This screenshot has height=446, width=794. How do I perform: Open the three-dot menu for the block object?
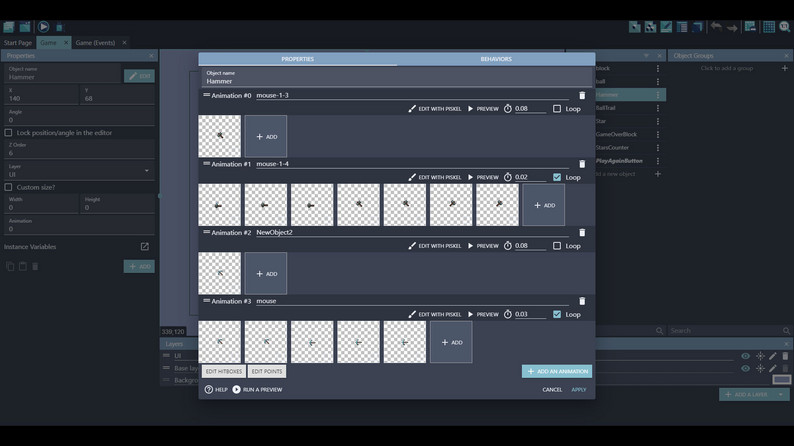[x=658, y=68]
